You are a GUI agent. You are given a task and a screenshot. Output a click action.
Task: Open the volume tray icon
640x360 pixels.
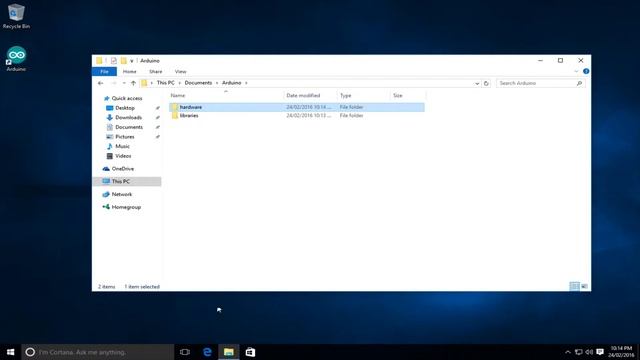(589, 352)
